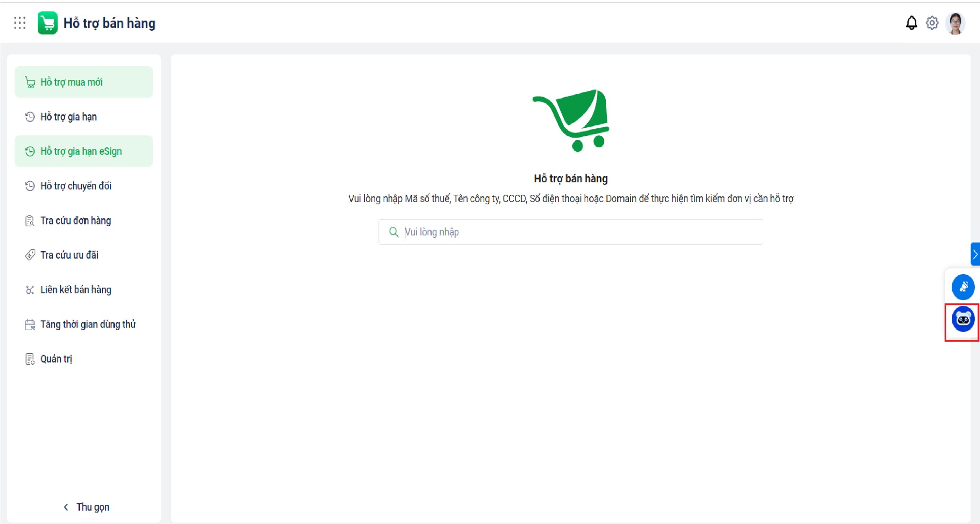Open notifications bell
The image size is (980, 524).
tap(911, 23)
